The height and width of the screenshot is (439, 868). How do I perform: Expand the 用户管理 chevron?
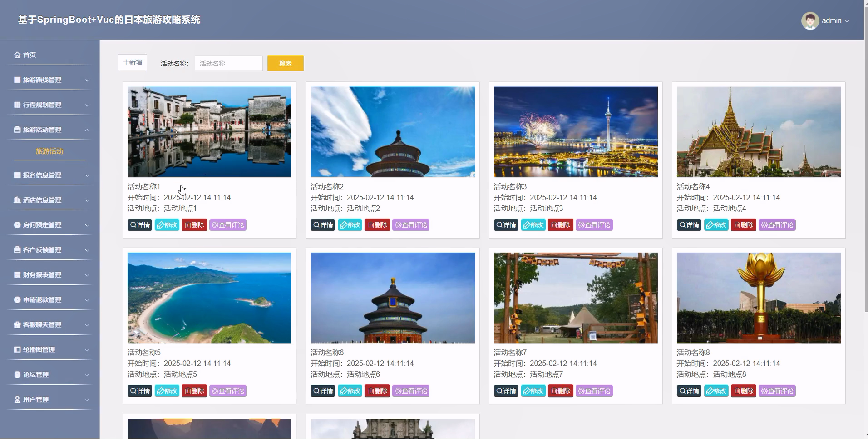click(87, 400)
